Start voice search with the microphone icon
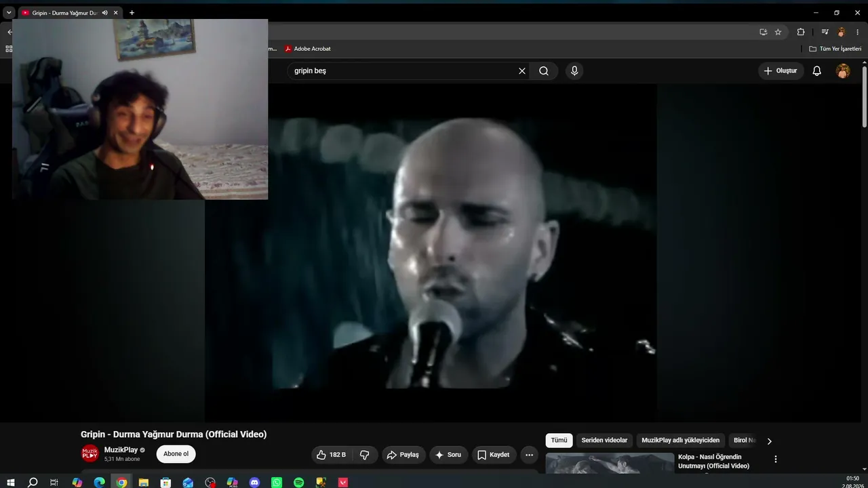Viewport: 868px width, 488px height. [x=574, y=70]
